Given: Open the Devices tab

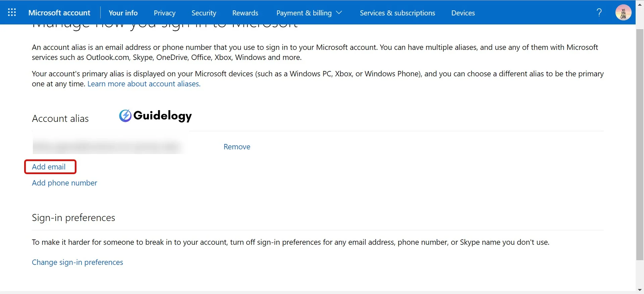Looking at the screenshot, I should click(x=463, y=13).
